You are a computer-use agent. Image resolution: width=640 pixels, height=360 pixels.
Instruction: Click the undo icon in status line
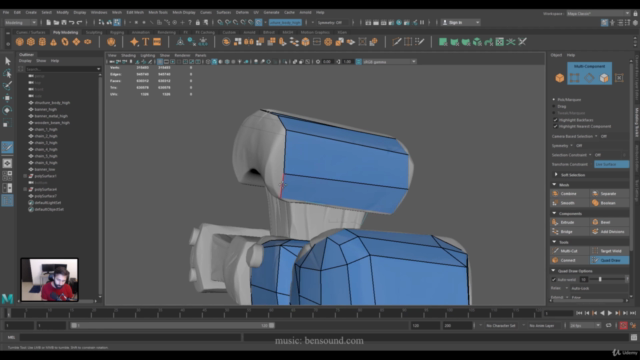click(x=71, y=22)
